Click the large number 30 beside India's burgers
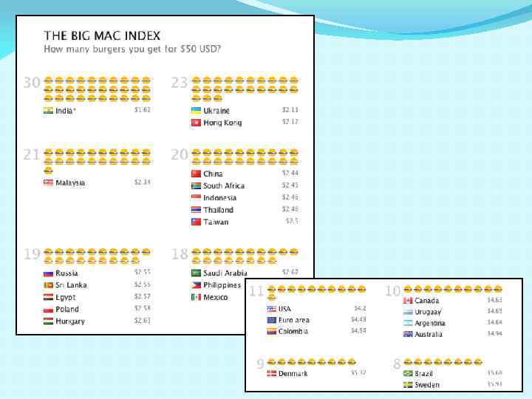This screenshot has width=532, height=399. (32, 83)
